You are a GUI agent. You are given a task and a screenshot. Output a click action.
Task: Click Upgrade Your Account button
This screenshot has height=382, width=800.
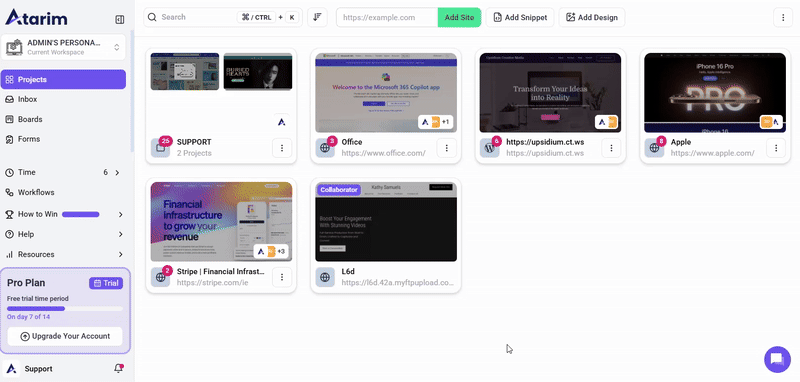coord(65,336)
